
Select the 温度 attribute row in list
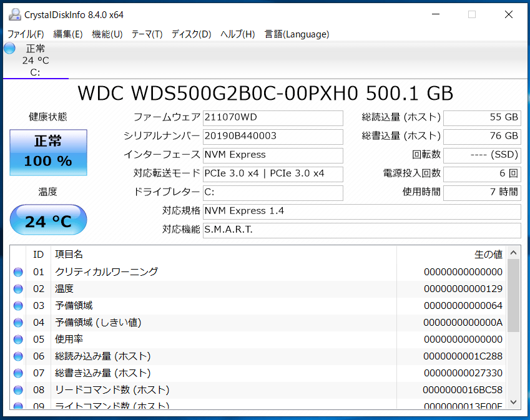click(258, 289)
